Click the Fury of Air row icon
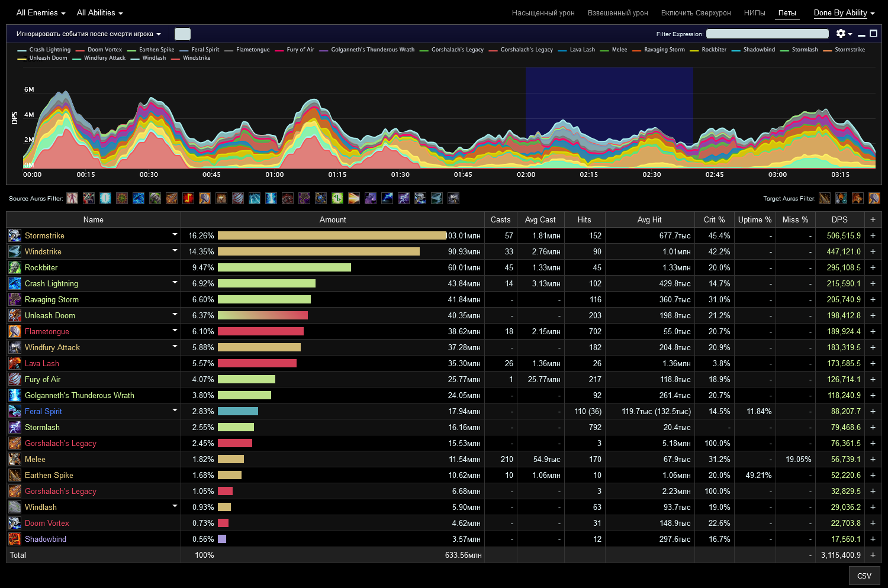Viewport: 888px width, 588px height. 15,379
